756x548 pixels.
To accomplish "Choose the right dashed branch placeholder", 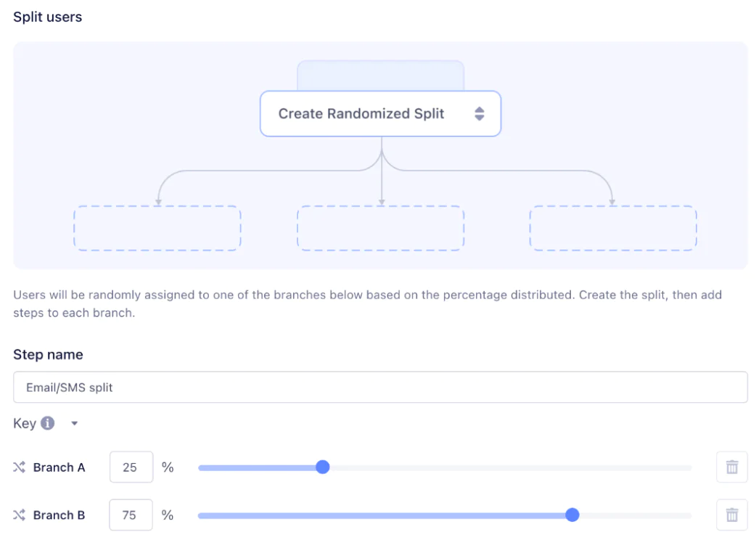I will (613, 229).
